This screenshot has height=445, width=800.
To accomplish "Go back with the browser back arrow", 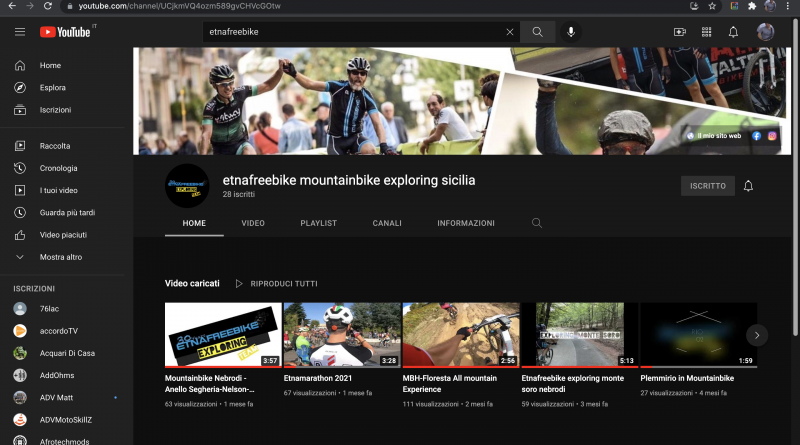I will point(12,6).
